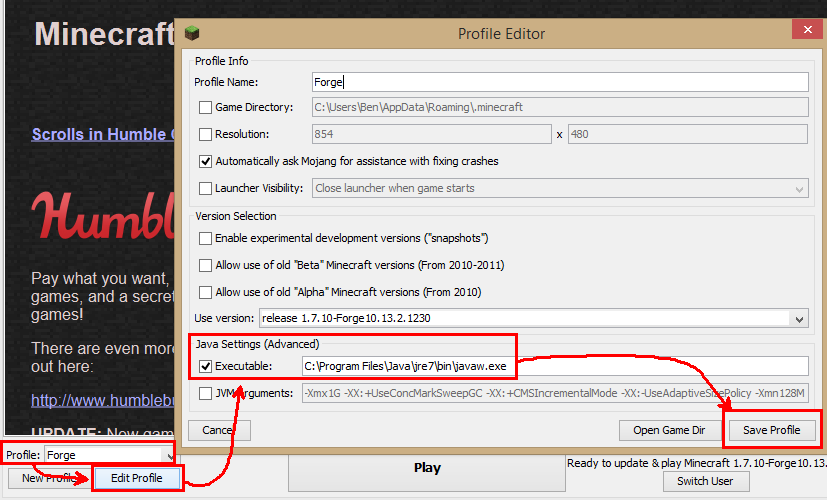The image size is (827, 500).
Task: Enable the Game Directory checkbox
Action: (x=205, y=107)
